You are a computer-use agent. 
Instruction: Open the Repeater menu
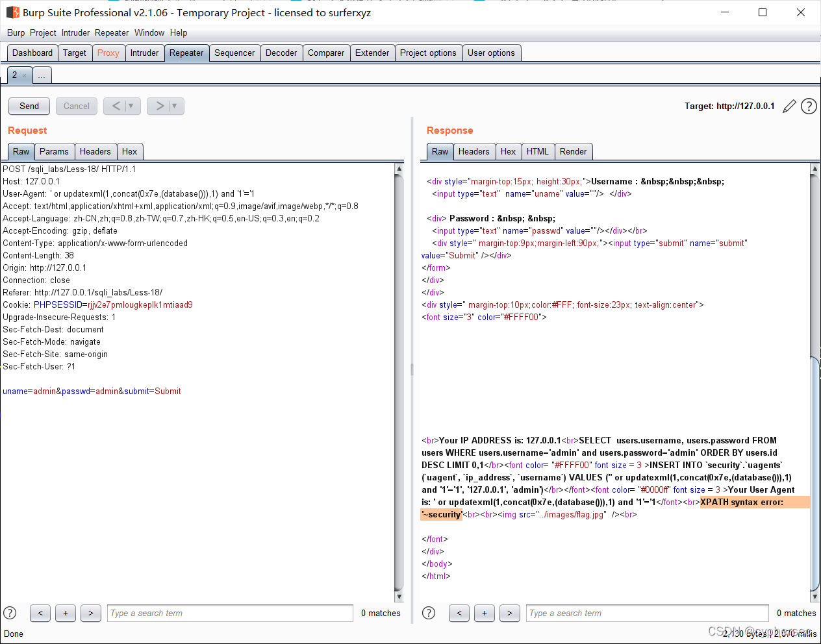tap(112, 32)
